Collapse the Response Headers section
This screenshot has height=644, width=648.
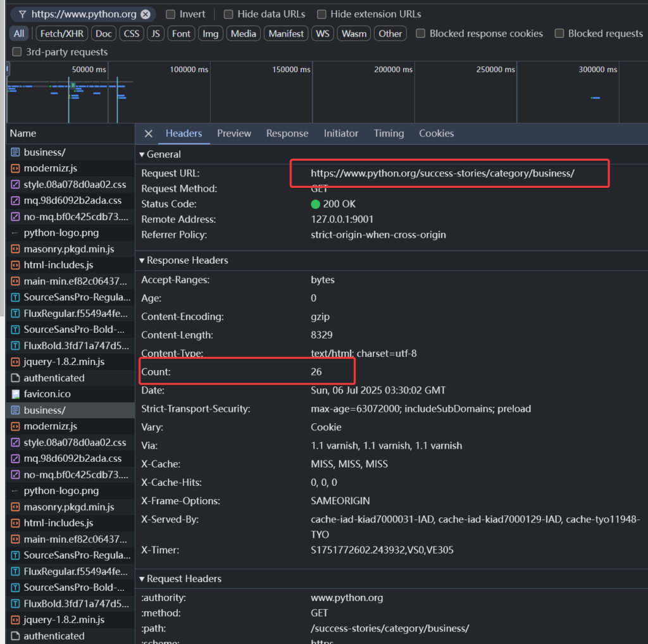pos(142,261)
